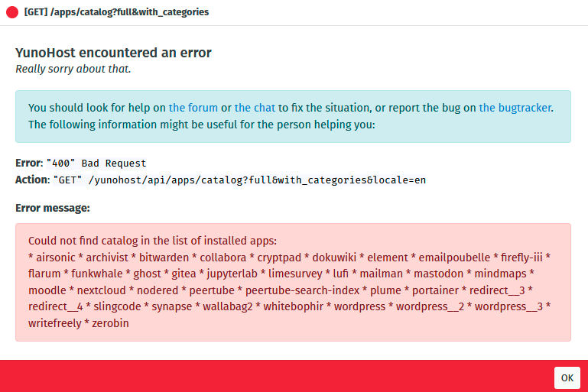Image resolution: width=588 pixels, height=392 pixels.
Task: Click the "YunoHost encountered an error" heading
Action: (113, 53)
